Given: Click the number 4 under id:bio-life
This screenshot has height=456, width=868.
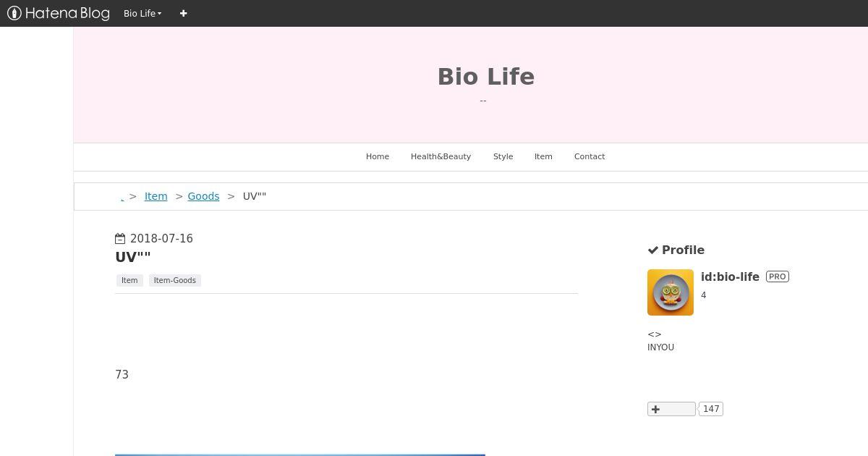Looking at the screenshot, I should pos(703,295).
